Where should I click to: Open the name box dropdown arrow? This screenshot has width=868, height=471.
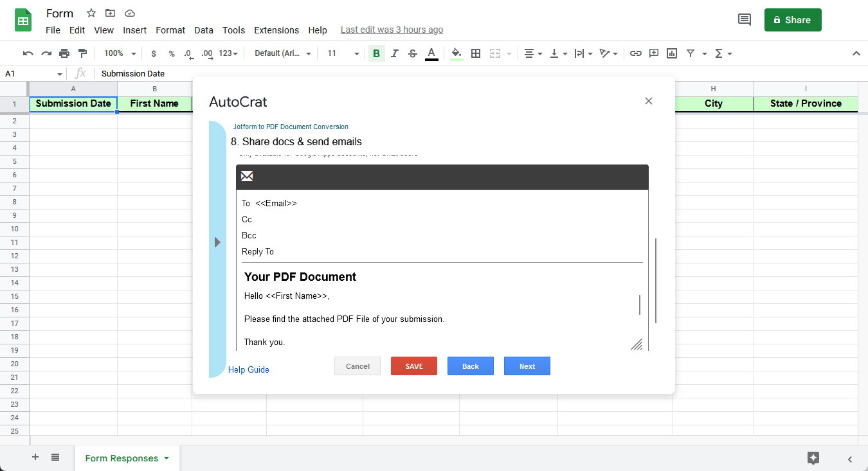[60, 74]
